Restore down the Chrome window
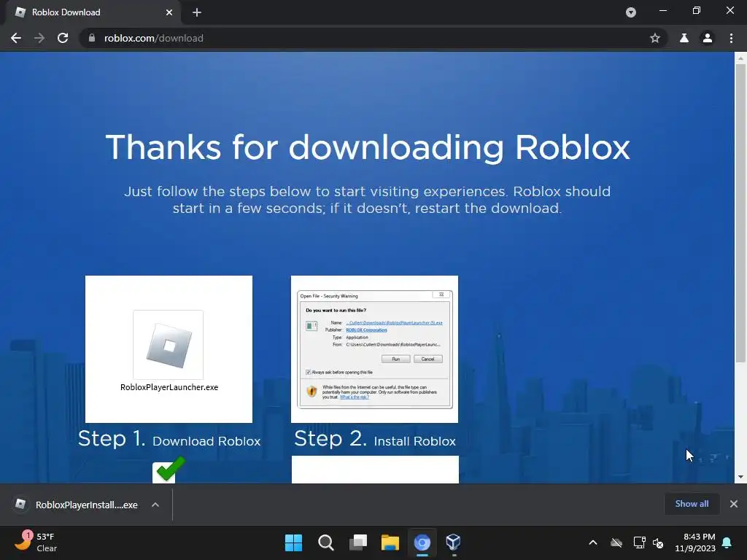 pos(697,10)
